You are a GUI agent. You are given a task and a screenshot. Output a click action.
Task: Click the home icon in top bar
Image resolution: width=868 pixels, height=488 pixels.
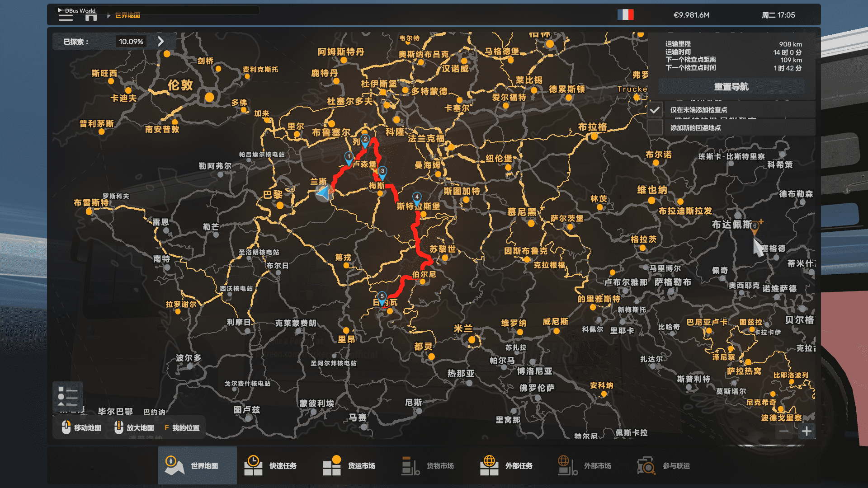[x=91, y=17]
